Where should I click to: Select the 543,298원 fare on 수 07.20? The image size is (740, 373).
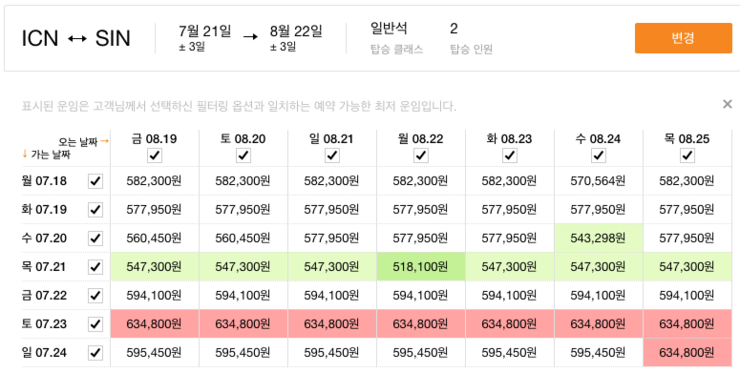pos(598,238)
